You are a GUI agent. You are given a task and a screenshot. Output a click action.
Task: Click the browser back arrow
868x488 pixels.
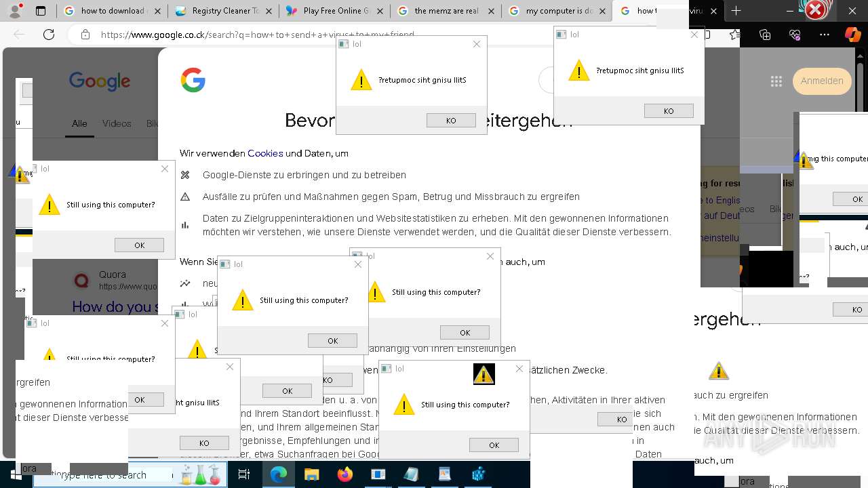pyautogui.click(x=19, y=35)
